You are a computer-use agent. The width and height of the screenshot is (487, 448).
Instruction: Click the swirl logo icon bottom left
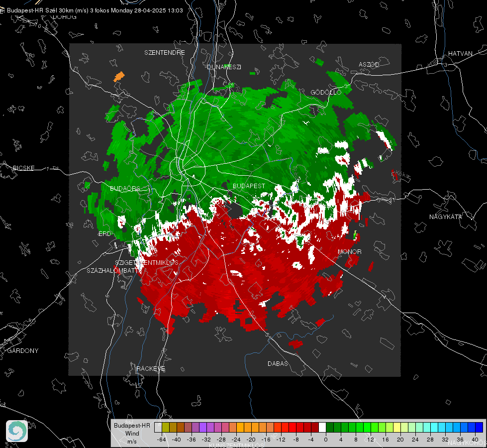(17, 431)
